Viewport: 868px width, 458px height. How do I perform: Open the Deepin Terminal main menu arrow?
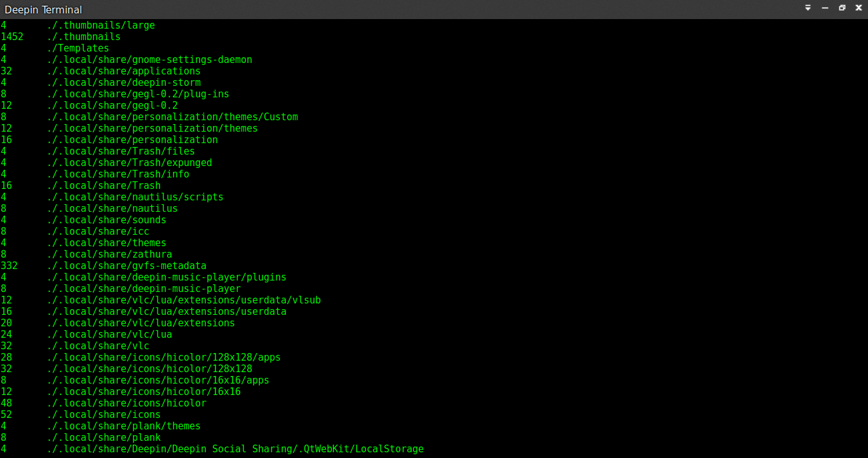808,8
